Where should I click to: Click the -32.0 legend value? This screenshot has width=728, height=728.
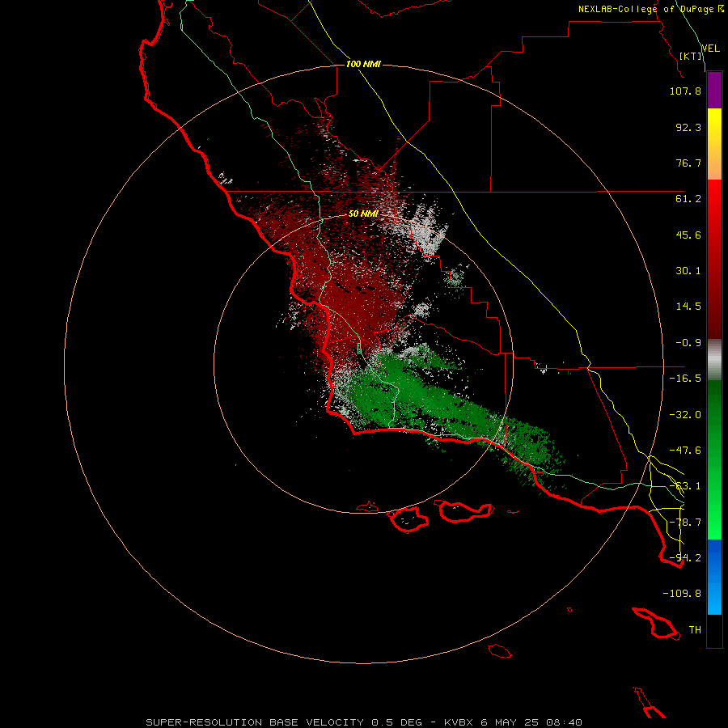[685, 415]
